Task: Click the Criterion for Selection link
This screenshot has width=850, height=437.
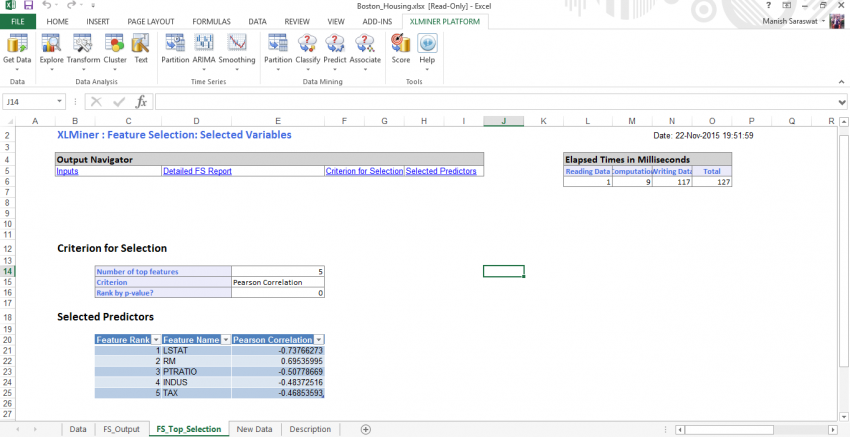Action: coord(364,171)
